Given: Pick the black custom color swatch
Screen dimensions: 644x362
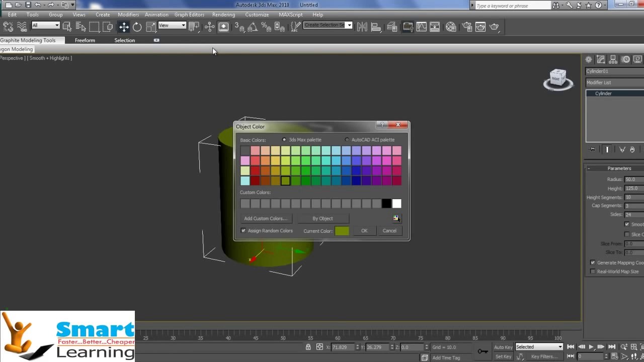Looking at the screenshot, I should pyautogui.click(x=386, y=204).
